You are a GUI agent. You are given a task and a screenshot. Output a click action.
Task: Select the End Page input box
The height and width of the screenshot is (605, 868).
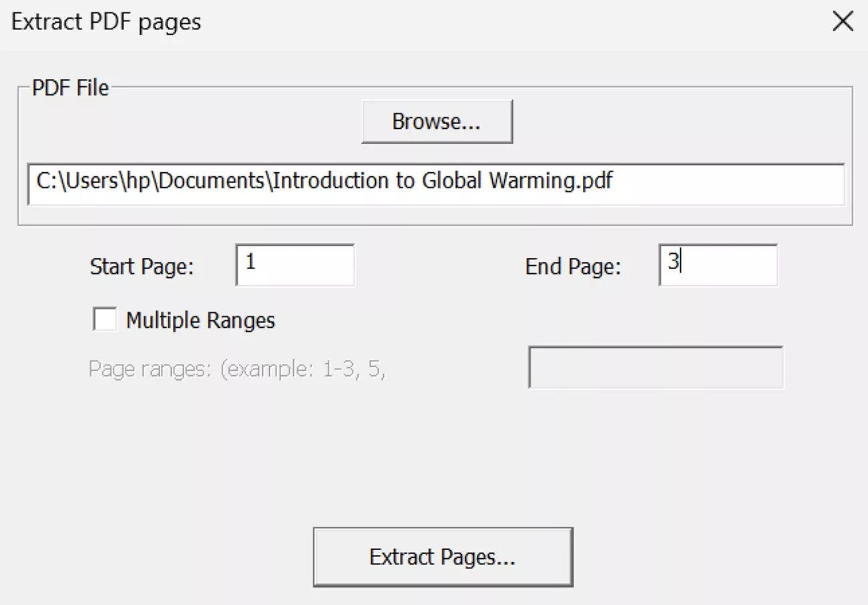coord(718,265)
